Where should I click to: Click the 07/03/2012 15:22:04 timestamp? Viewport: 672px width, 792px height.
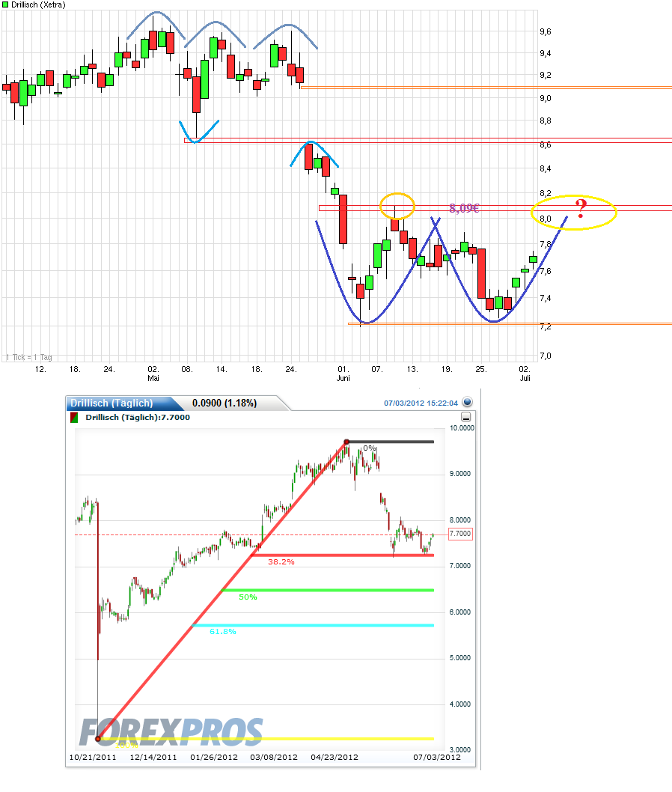click(421, 403)
